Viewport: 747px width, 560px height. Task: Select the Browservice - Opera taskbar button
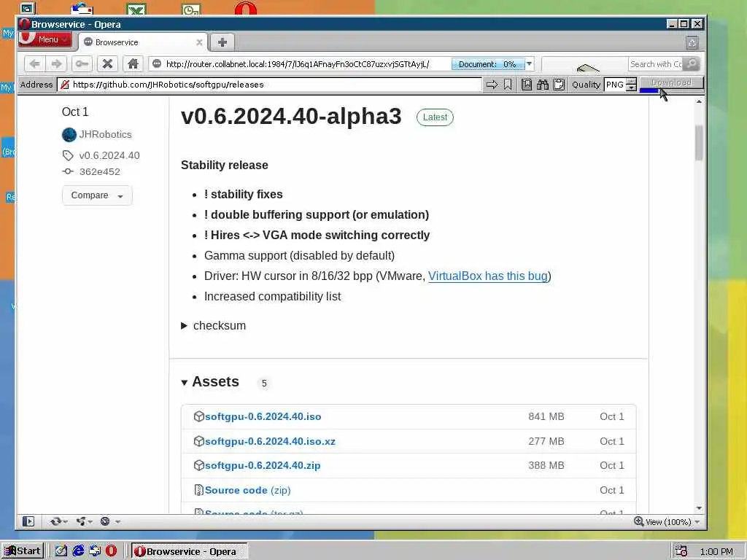189,551
